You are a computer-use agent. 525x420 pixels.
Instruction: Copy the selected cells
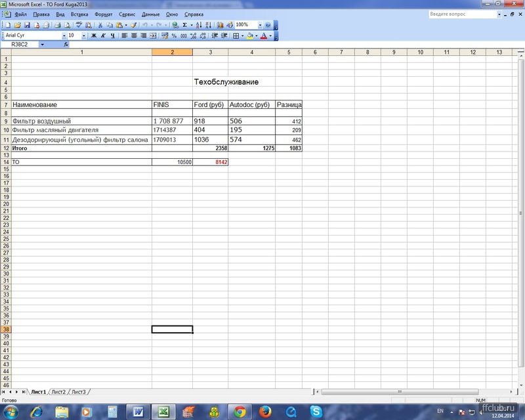[x=110, y=25]
